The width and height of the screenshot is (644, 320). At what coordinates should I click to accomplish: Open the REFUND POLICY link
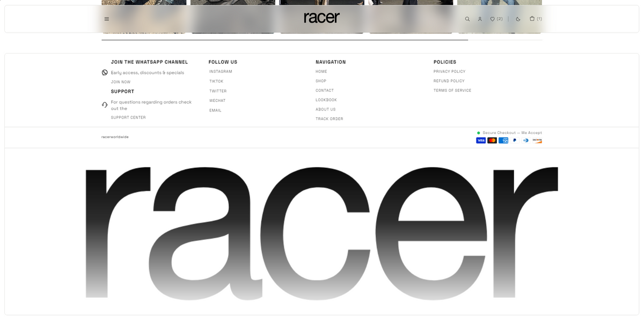[x=449, y=81]
